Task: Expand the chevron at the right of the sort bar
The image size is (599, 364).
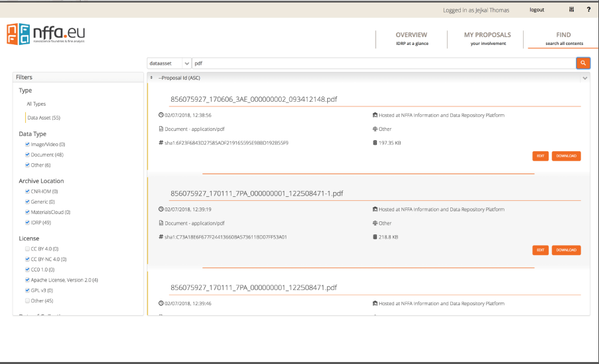Action: click(x=584, y=78)
